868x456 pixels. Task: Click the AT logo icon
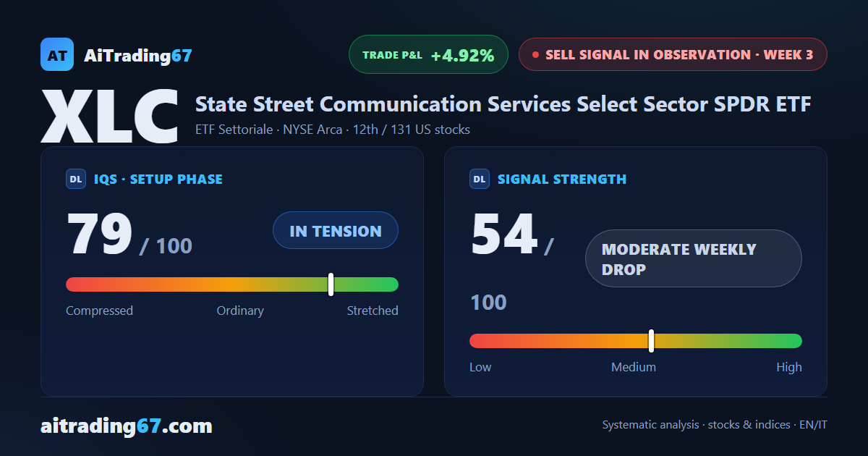pyautogui.click(x=57, y=54)
